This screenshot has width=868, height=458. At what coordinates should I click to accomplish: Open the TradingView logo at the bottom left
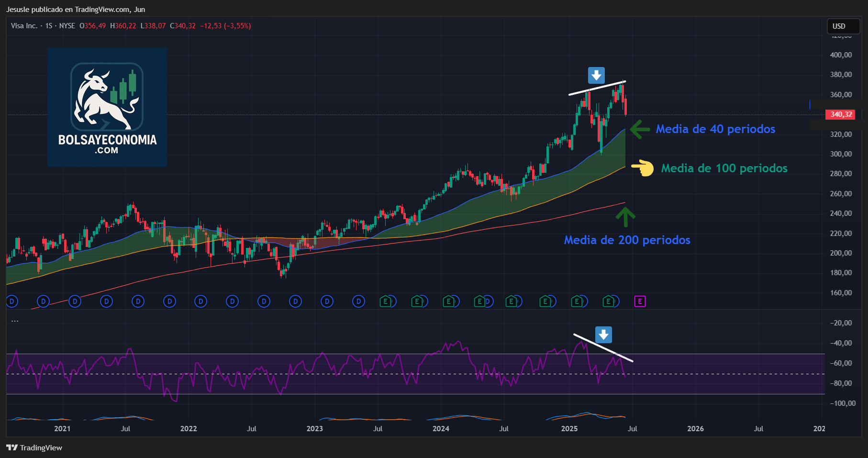pyautogui.click(x=34, y=447)
